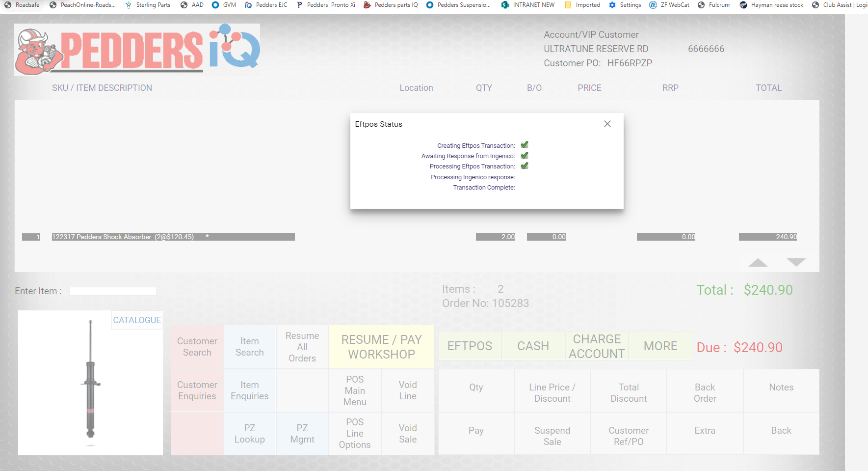Open the AAD bookmark
The height and width of the screenshot is (471, 868).
pyautogui.click(x=192, y=5)
